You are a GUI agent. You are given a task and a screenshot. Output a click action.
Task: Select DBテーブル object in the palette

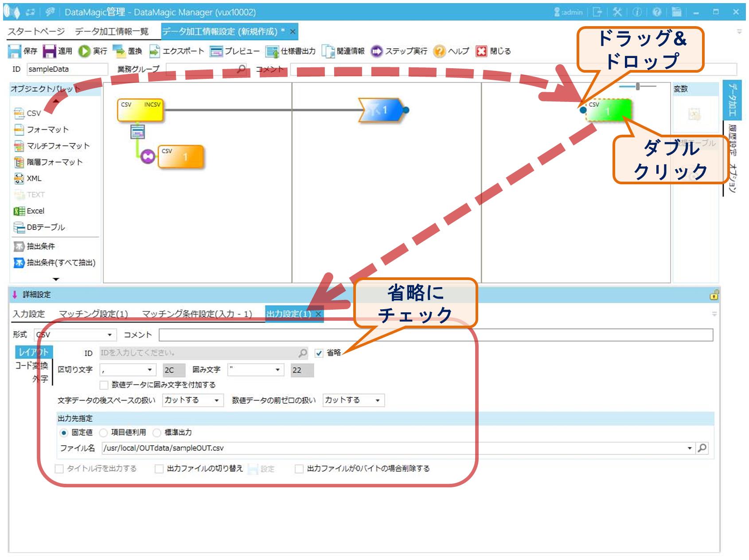click(x=39, y=227)
